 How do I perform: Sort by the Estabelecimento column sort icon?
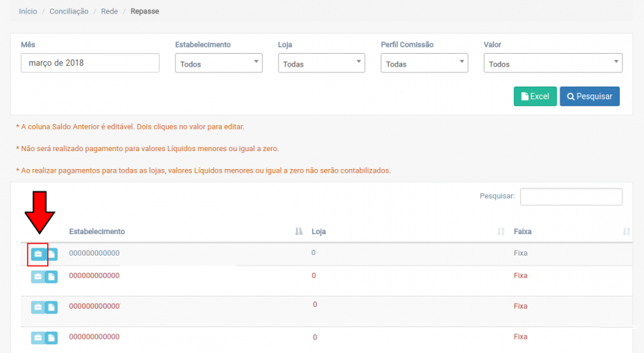[299, 232]
